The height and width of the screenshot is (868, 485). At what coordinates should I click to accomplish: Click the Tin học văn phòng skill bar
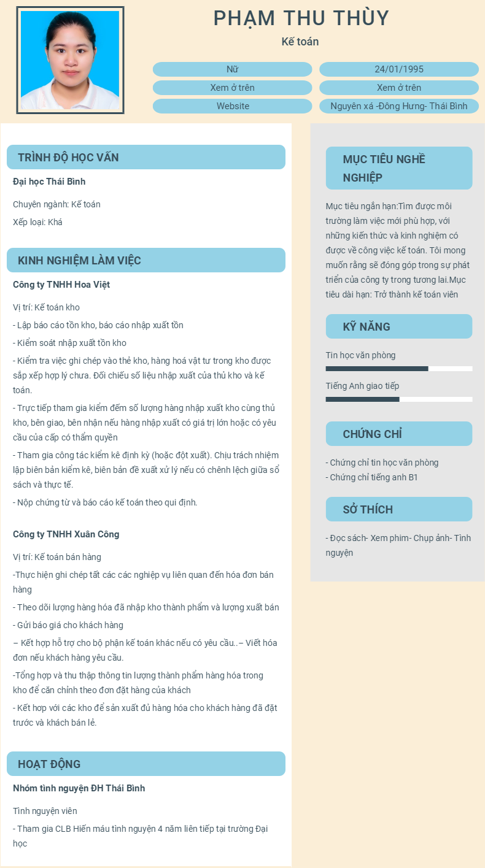[x=399, y=369]
